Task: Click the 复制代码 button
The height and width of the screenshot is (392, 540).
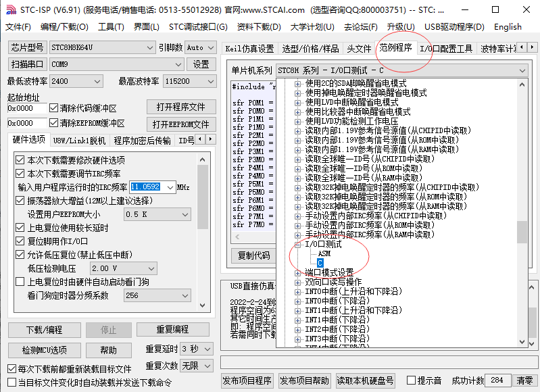Action: 254,255
